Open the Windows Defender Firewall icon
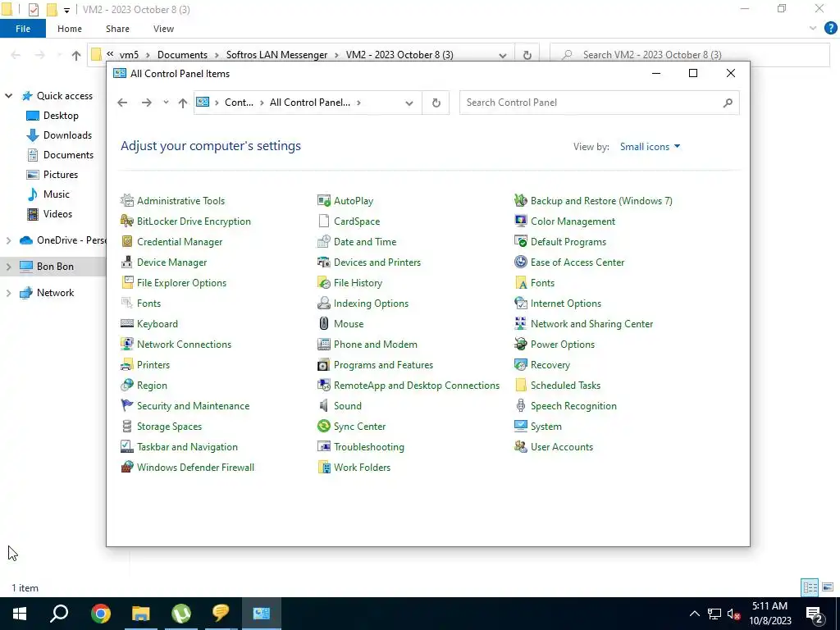 click(127, 467)
